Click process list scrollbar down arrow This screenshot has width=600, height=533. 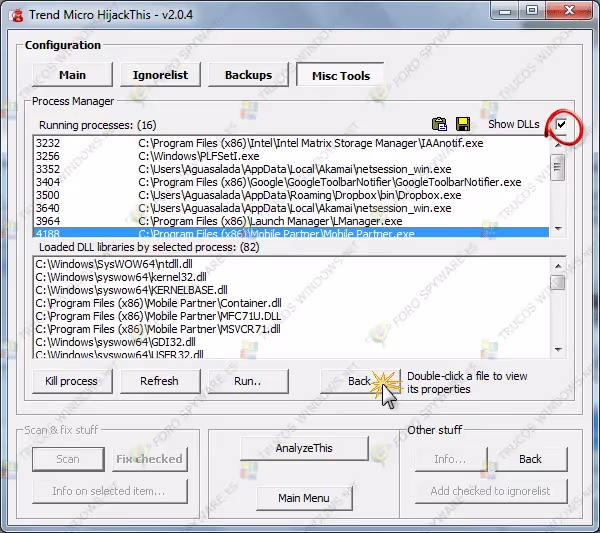[558, 229]
